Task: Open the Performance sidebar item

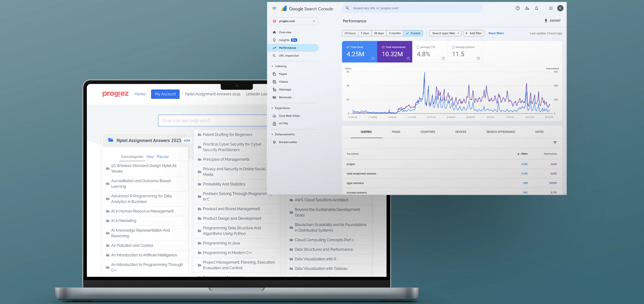Action: pos(293,48)
